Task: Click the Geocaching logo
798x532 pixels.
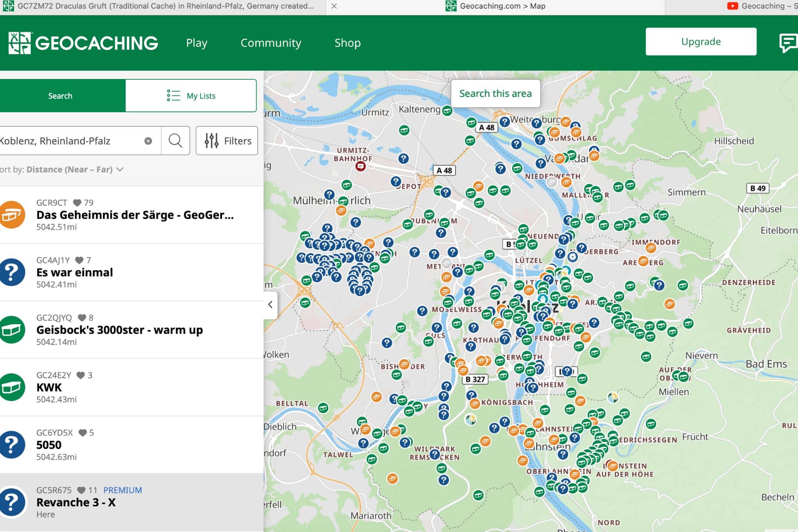Action: point(83,43)
